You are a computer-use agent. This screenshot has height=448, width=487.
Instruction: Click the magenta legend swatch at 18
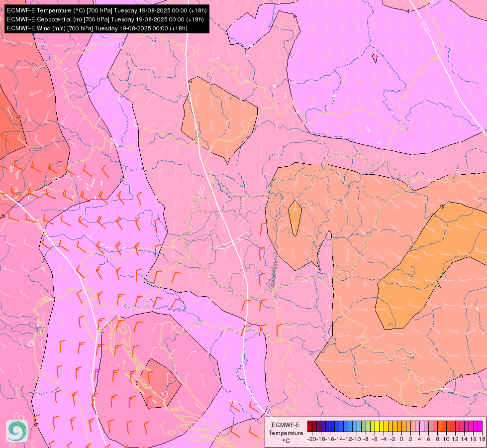coord(480,426)
